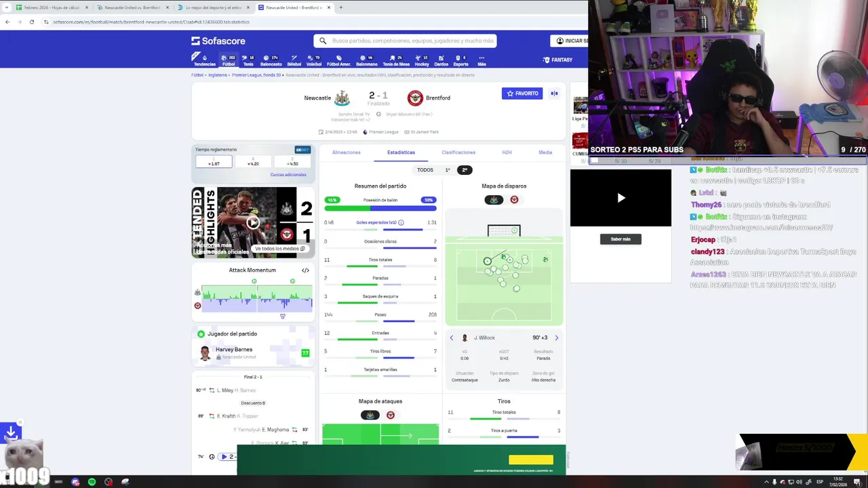Select the 4.50 away win odds
The height and width of the screenshot is (488, 868).
click(292, 162)
